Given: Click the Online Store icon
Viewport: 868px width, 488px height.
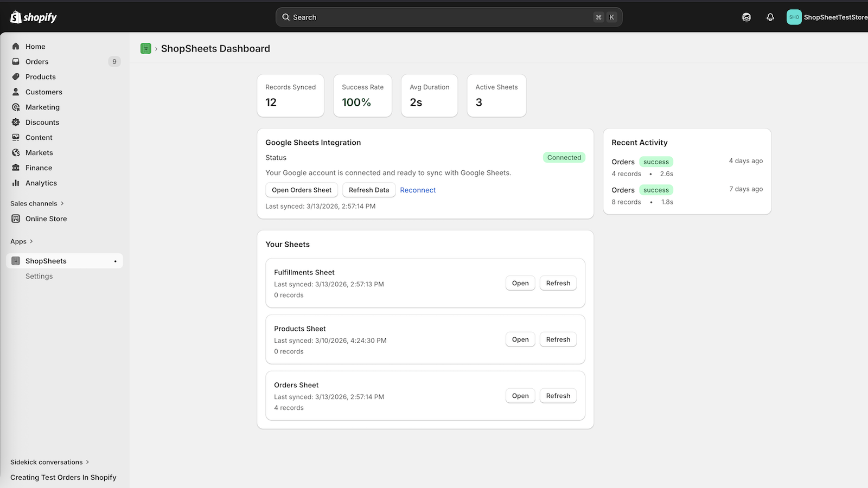Looking at the screenshot, I should coord(16,219).
